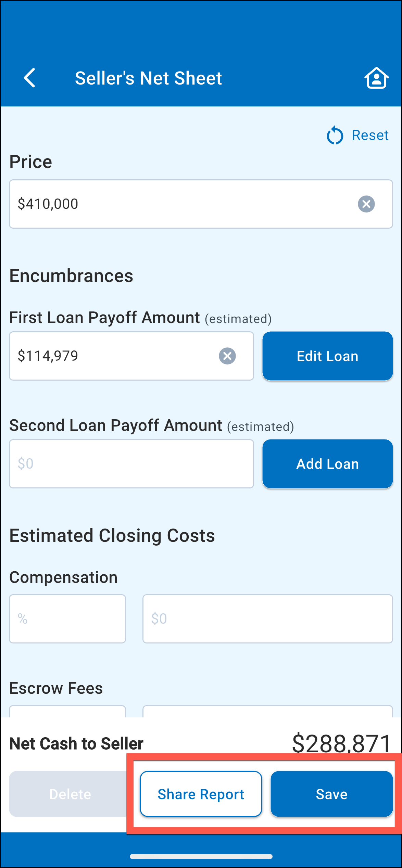This screenshot has height=868, width=402.
Task: Clear the First Loan Payoff Amount
Action: pos(227,356)
